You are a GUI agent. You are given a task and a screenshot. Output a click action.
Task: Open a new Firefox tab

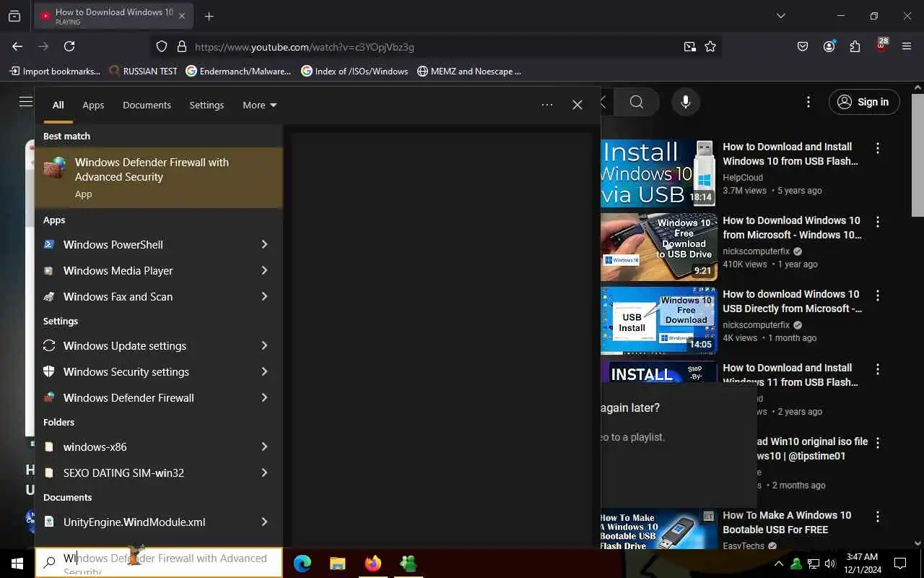tap(209, 16)
